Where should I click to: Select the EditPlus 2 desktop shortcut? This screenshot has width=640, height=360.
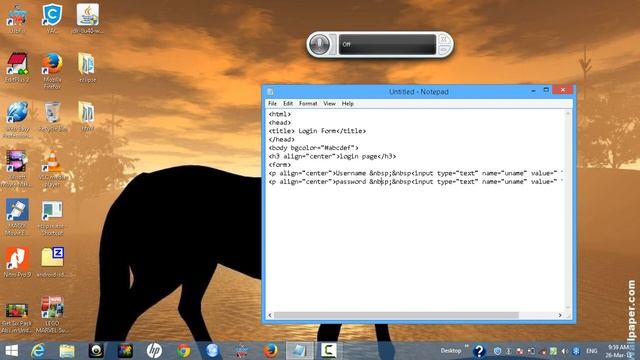coord(17,68)
